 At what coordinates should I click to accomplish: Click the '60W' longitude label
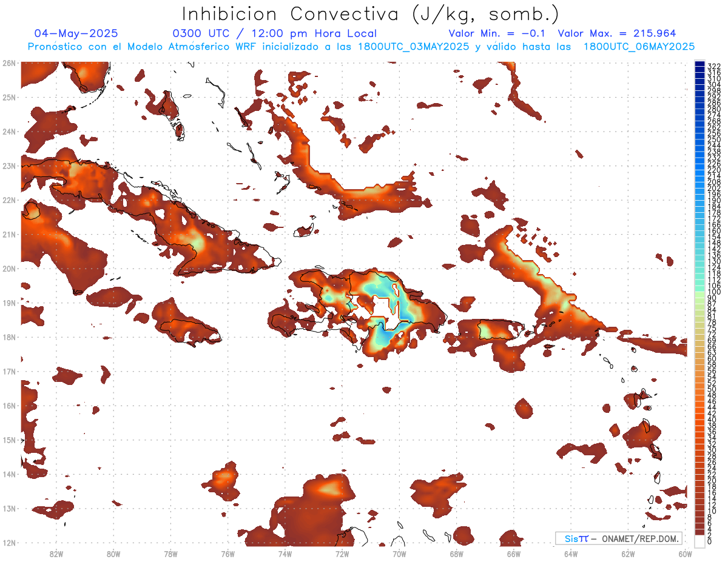(x=686, y=554)
